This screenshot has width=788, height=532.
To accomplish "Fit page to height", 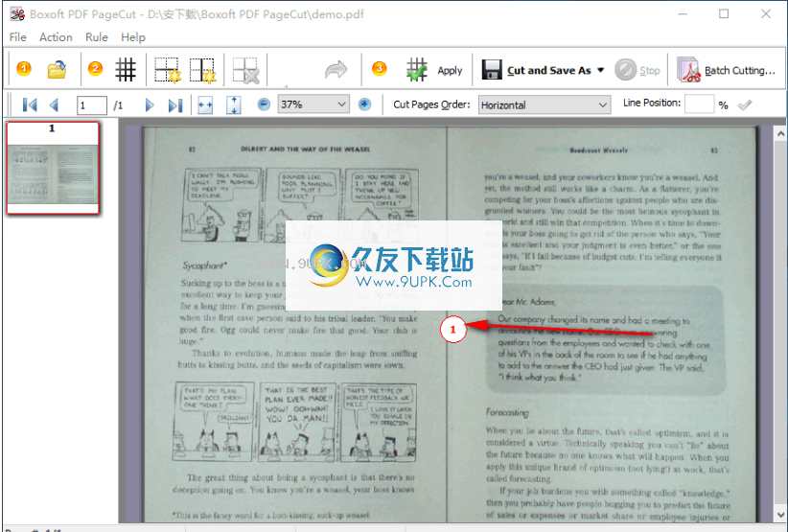I will tap(234, 105).
